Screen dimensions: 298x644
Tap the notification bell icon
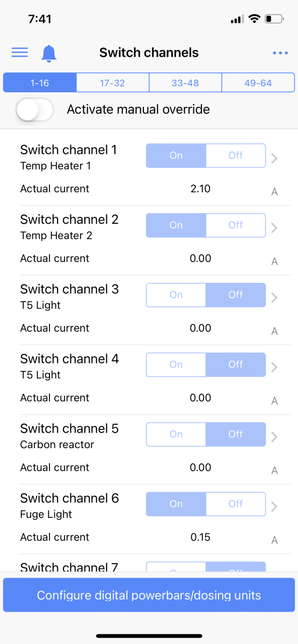coord(49,53)
